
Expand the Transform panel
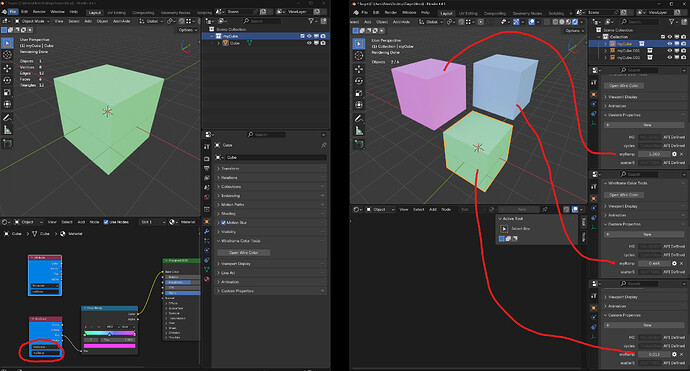(x=271, y=169)
